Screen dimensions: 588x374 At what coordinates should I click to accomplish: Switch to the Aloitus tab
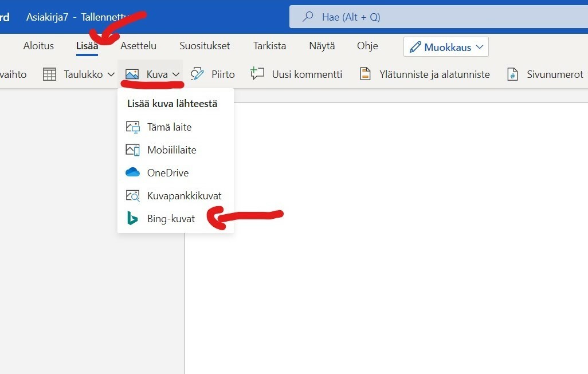pyautogui.click(x=38, y=46)
